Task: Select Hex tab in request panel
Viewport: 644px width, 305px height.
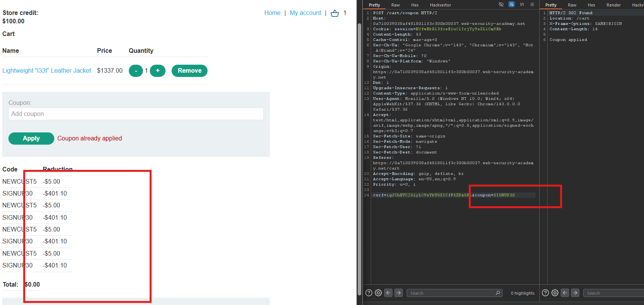Action: coord(415,5)
